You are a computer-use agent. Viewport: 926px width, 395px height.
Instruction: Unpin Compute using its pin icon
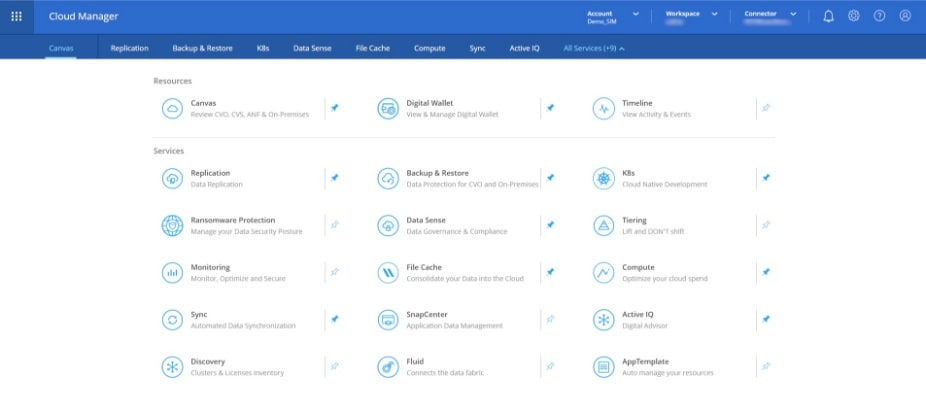[x=766, y=272]
